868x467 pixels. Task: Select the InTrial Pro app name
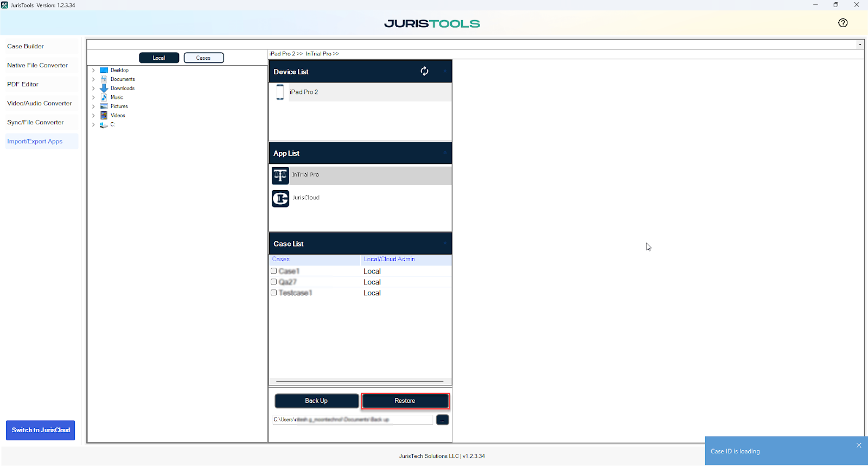coord(305,175)
